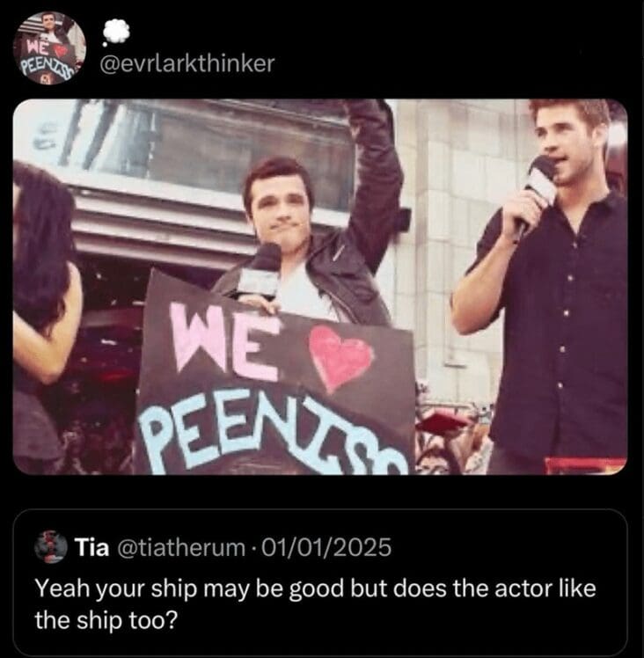Click the pink heart on the sign
Viewport: 644px width, 658px height.
tap(341, 359)
